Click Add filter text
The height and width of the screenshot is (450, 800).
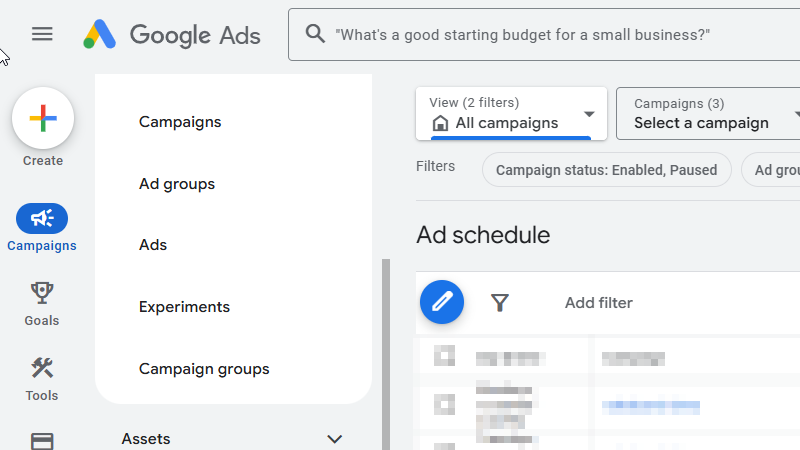(x=598, y=303)
